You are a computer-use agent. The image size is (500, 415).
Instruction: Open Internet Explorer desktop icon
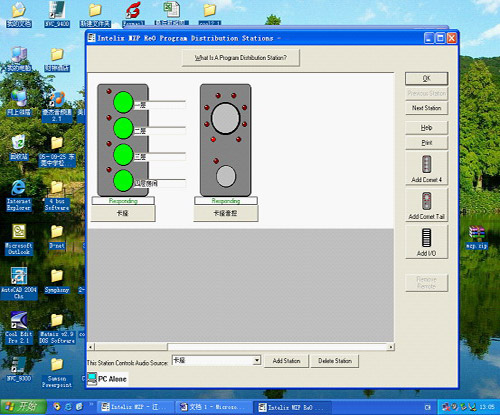point(19,195)
